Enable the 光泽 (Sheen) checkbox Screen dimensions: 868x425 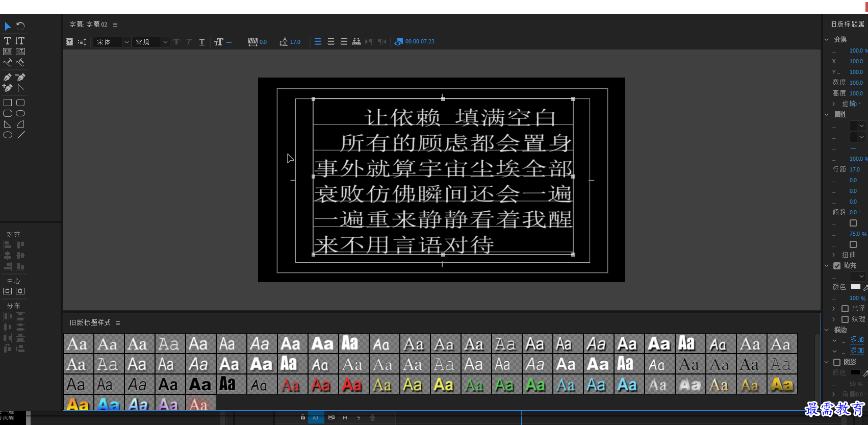(845, 309)
